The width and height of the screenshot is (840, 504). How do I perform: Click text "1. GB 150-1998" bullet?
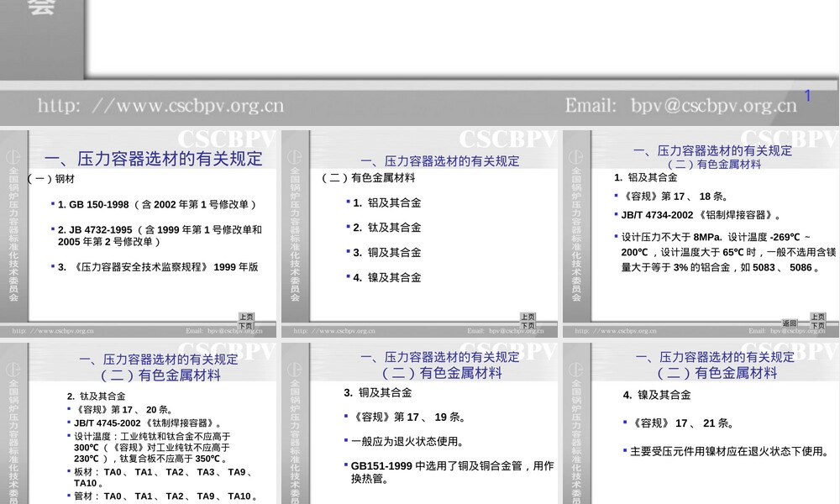156,205
